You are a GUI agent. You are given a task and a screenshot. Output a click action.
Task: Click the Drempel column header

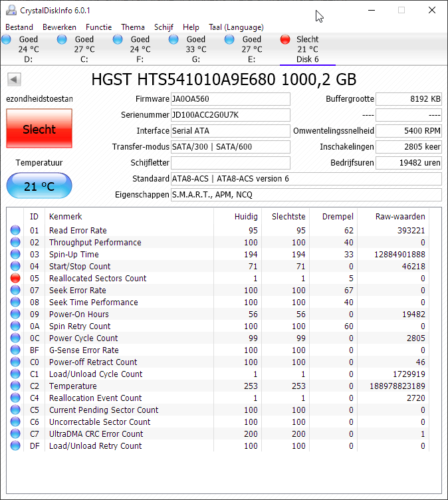click(333, 217)
